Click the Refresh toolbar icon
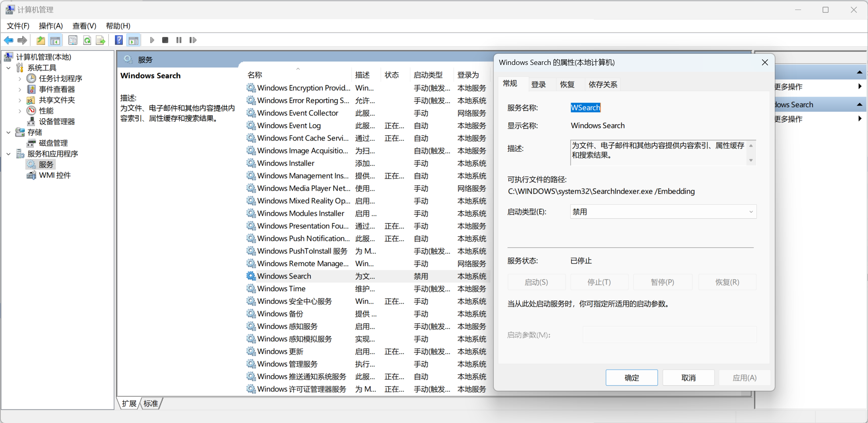 [x=87, y=40]
